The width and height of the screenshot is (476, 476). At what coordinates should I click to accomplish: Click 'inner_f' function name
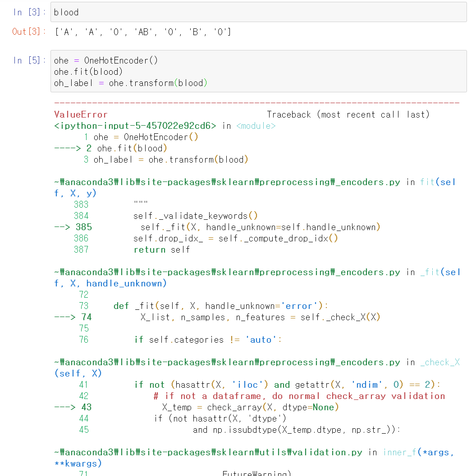click(x=400, y=452)
